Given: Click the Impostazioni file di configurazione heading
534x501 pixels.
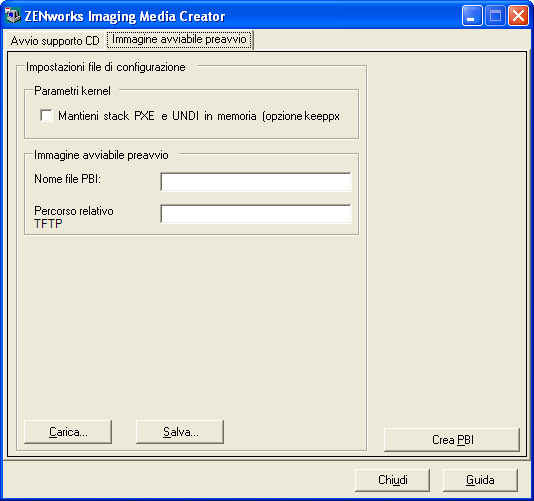Looking at the screenshot, I should (x=106, y=67).
